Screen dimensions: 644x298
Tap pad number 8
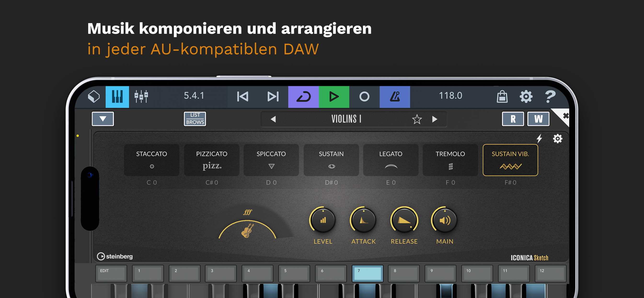[404, 274]
